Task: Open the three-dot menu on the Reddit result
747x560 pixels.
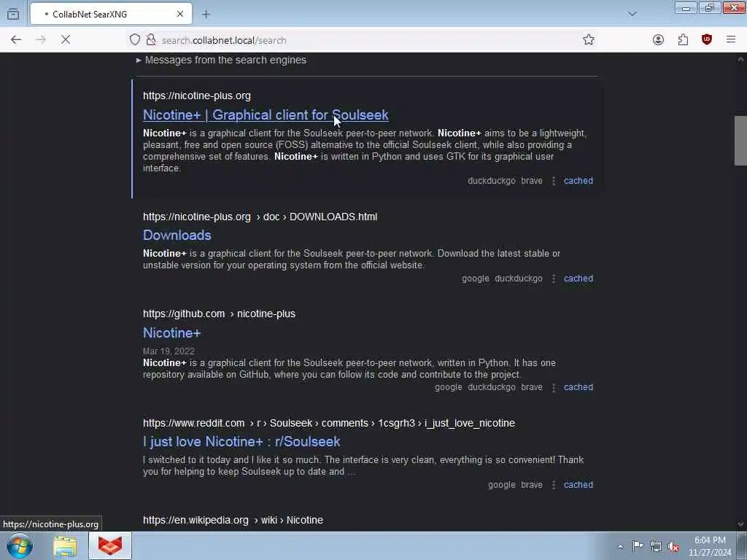Action: point(553,485)
